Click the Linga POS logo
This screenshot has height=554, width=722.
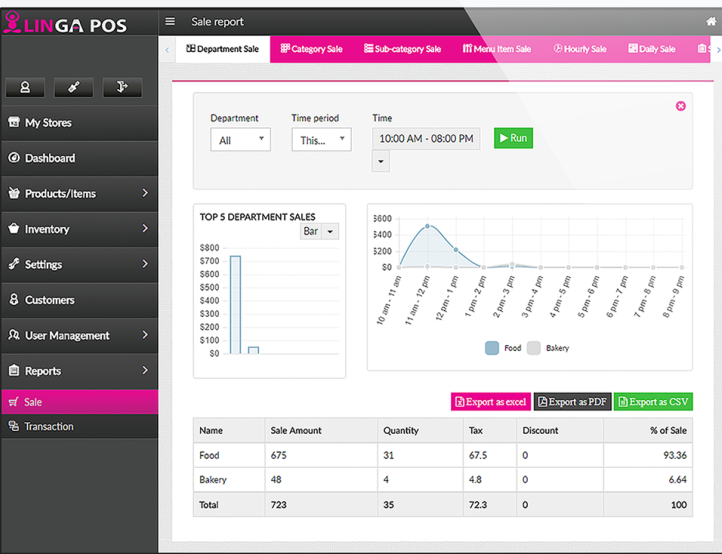click(65, 23)
